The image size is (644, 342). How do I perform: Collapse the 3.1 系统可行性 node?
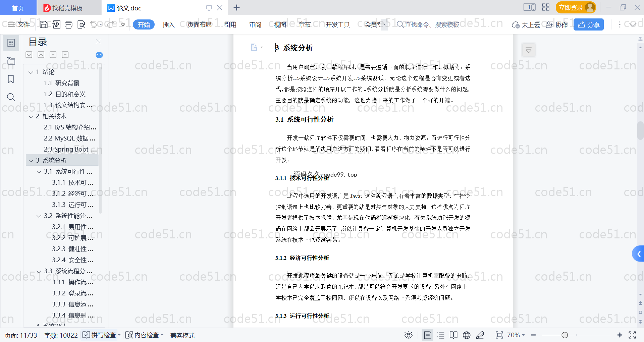coord(39,172)
